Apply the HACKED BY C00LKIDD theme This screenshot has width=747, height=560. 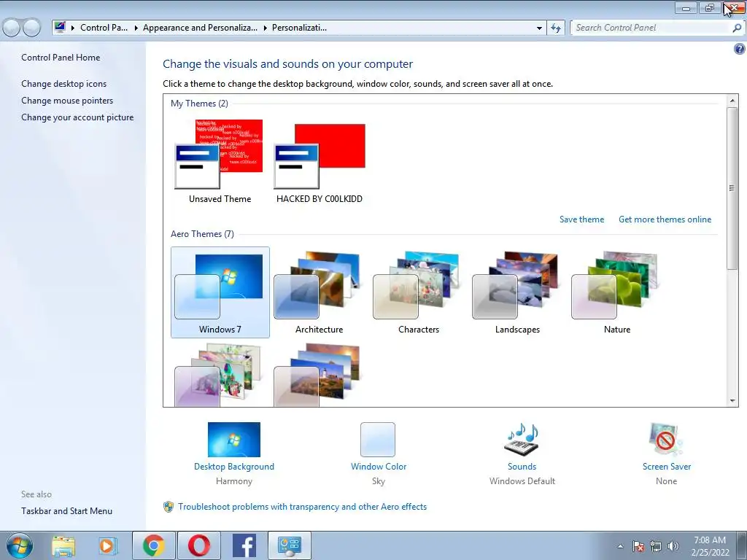[x=320, y=156]
